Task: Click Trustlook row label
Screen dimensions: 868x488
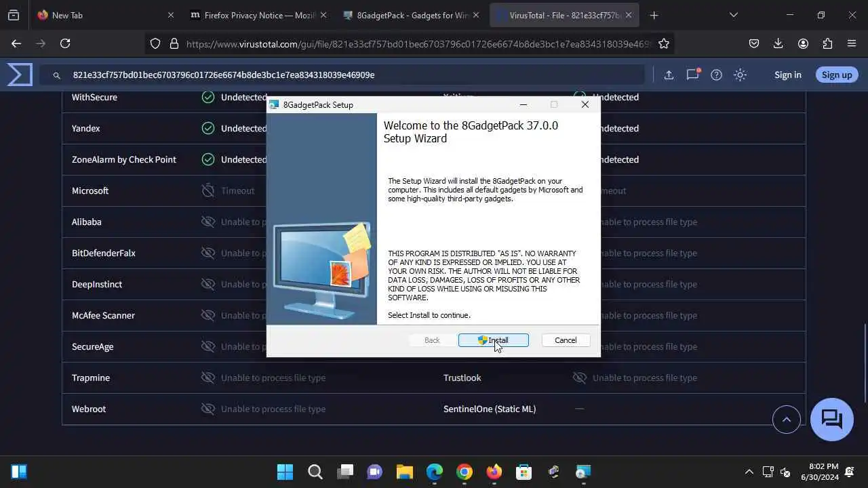Action: (462, 378)
